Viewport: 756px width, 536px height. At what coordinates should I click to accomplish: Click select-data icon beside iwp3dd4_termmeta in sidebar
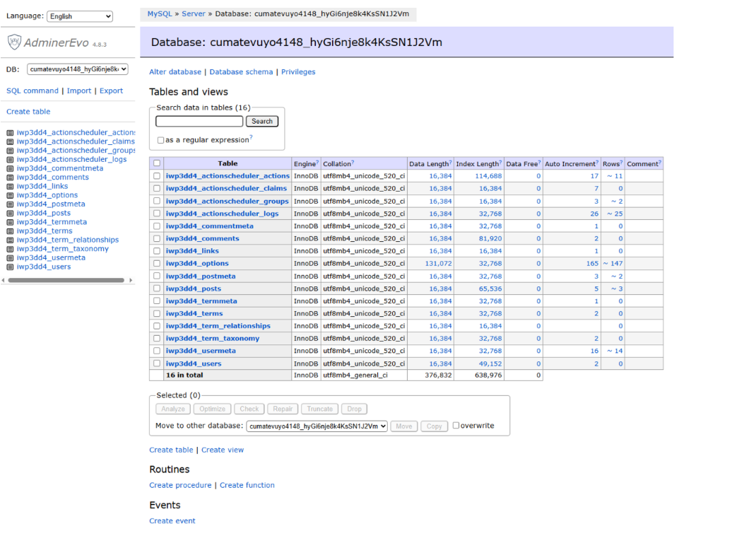tap(10, 223)
